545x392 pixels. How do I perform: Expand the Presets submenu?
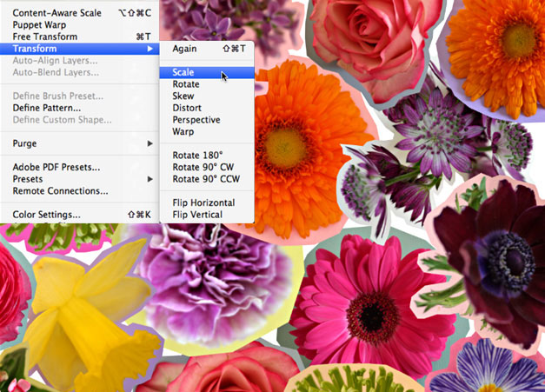click(79, 179)
